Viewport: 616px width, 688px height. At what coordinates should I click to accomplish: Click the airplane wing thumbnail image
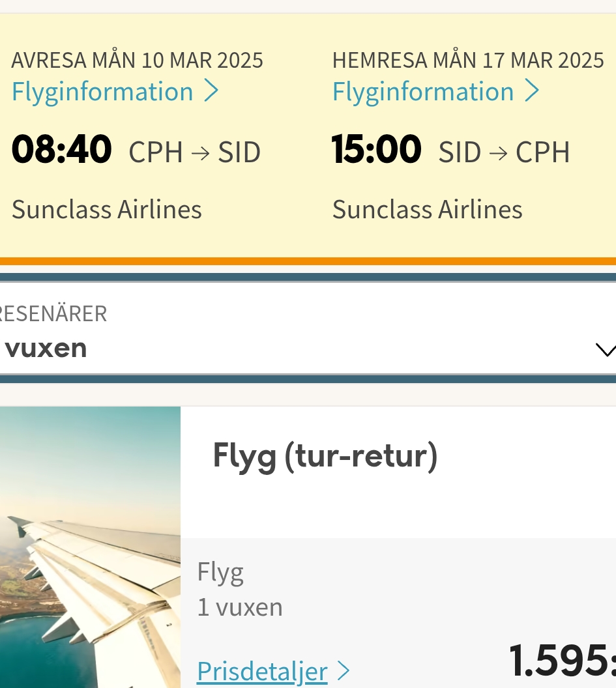(x=90, y=547)
